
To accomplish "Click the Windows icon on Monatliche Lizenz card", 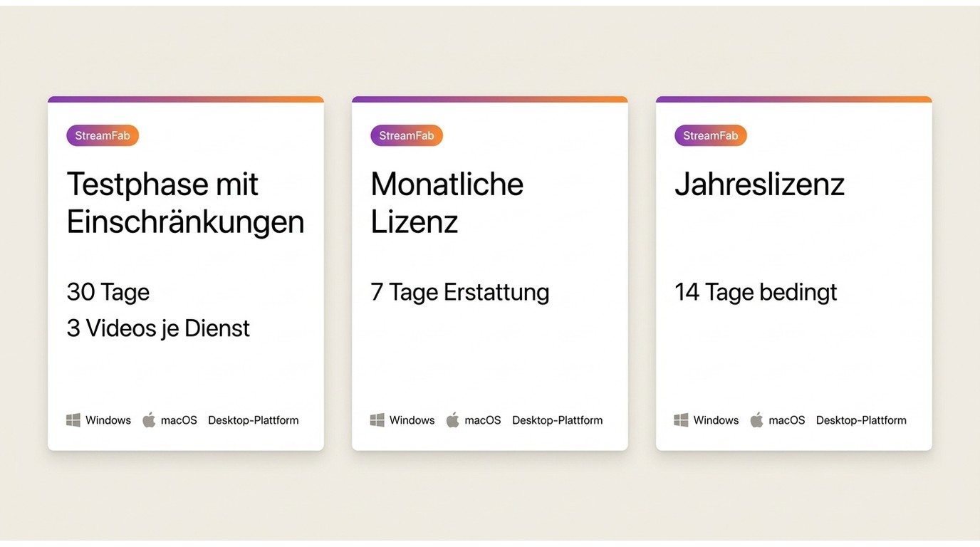I will click(377, 420).
